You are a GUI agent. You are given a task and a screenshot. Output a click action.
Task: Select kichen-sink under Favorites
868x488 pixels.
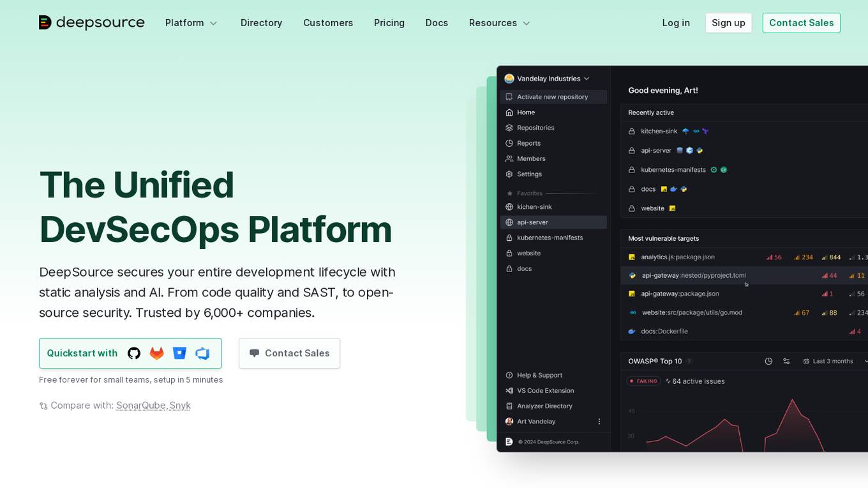tap(553, 207)
